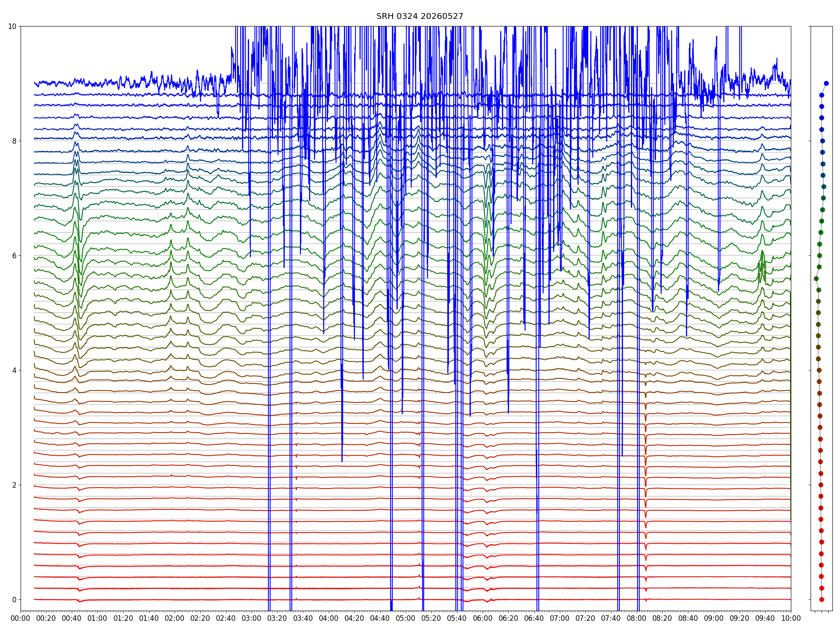The image size is (840, 630).
Task: Pick the 03:00 time axis label
Action: [x=252, y=619]
